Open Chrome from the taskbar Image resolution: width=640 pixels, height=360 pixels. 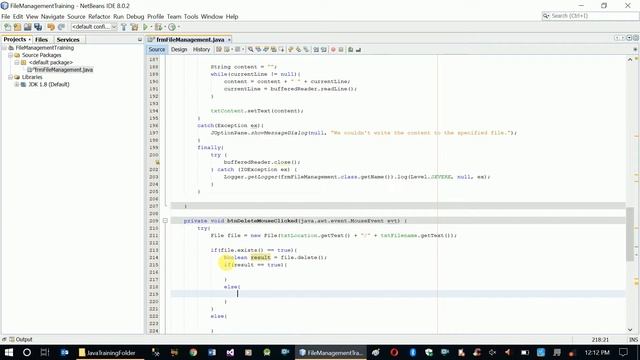pos(193,352)
